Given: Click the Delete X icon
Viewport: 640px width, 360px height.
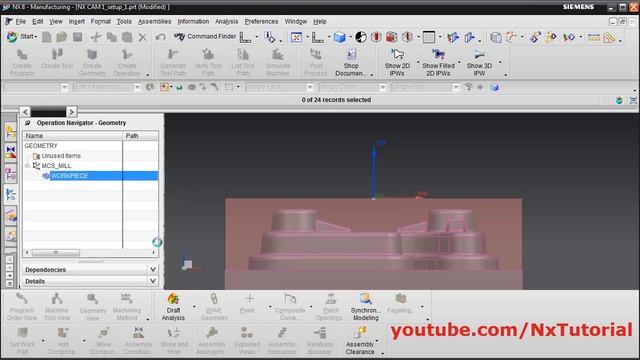Looking at the screenshot, I should pyautogui.click(x=142, y=37).
